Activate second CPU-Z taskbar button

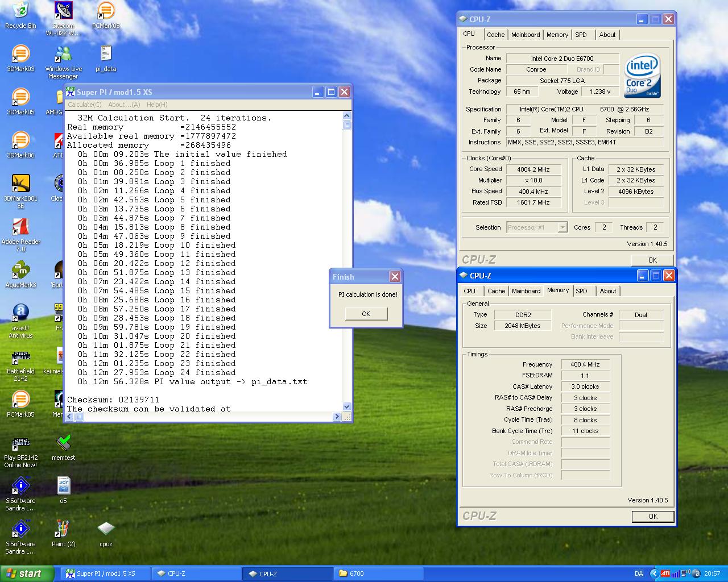[x=288, y=573]
